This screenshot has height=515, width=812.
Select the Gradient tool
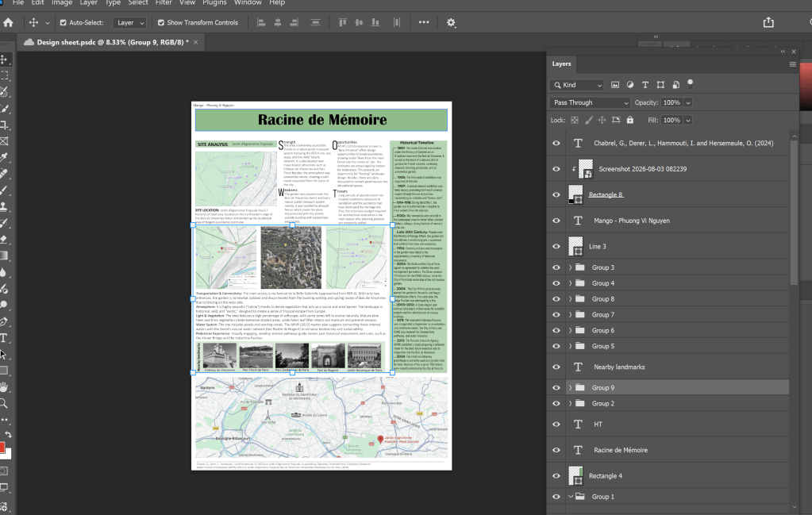click(4, 256)
